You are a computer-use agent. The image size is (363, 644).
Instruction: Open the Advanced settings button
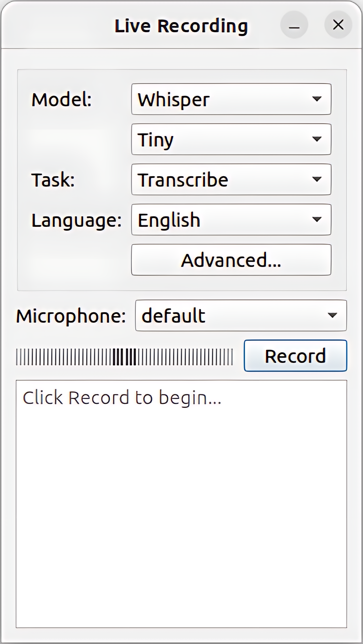click(231, 260)
